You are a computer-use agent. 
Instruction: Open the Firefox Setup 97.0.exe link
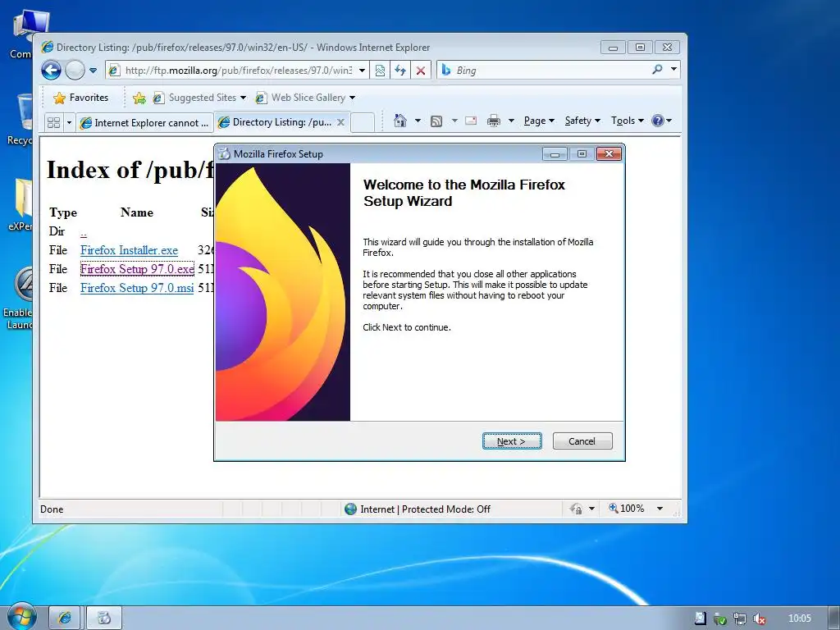tap(137, 269)
